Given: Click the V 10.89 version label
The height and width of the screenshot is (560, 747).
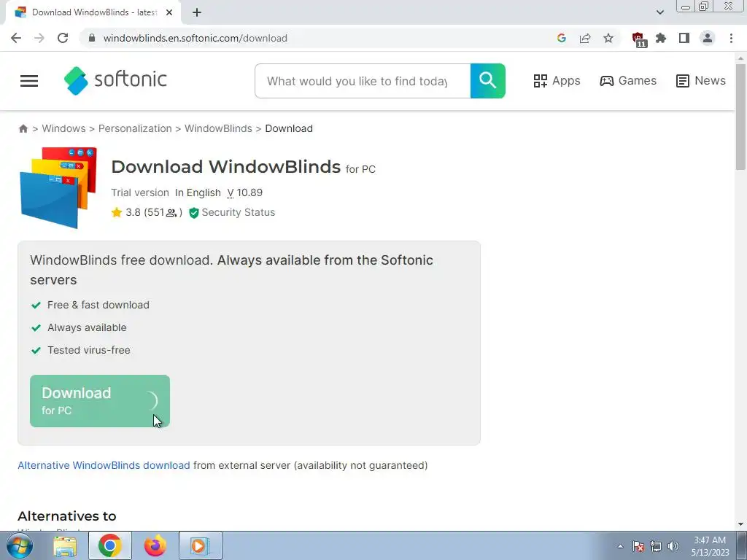Looking at the screenshot, I should (245, 192).
